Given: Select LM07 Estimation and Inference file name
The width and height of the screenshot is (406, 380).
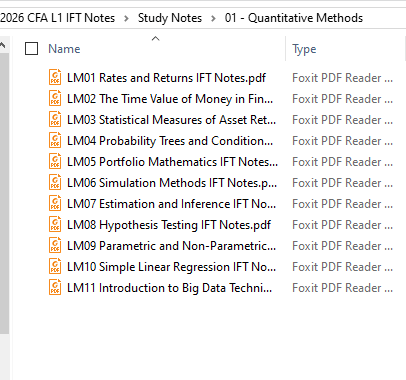Looking at the screenshot, I should tap(172, 204).
